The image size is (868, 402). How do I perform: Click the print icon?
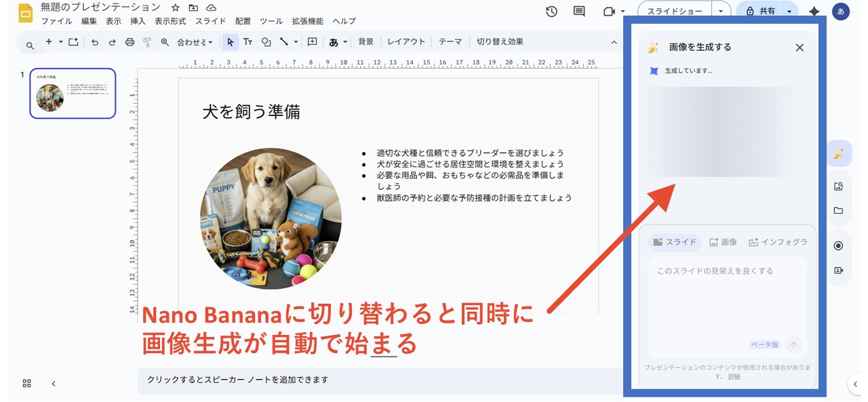129,41
